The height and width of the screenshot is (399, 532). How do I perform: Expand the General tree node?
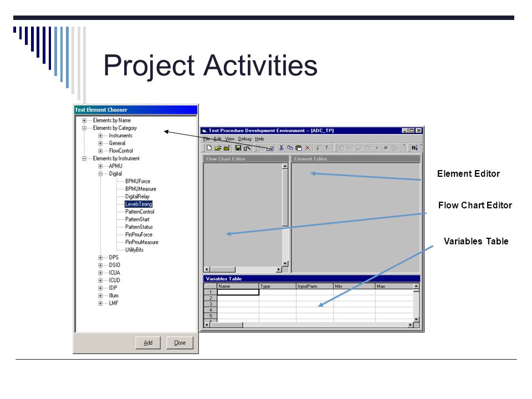(100, 143)
